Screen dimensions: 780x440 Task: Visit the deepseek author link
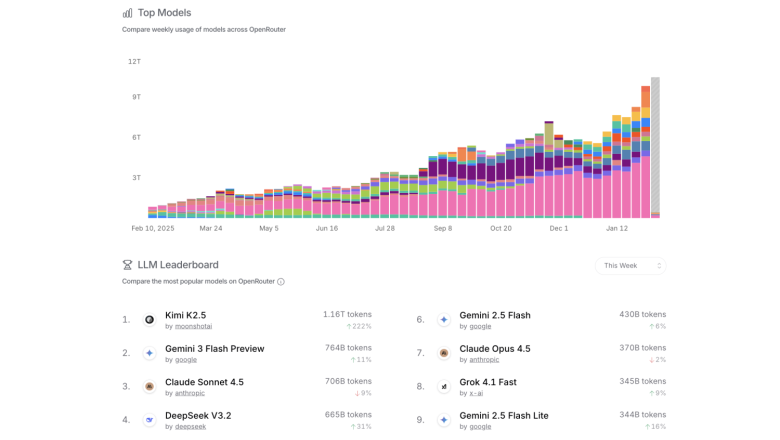[x=191, y=427]
